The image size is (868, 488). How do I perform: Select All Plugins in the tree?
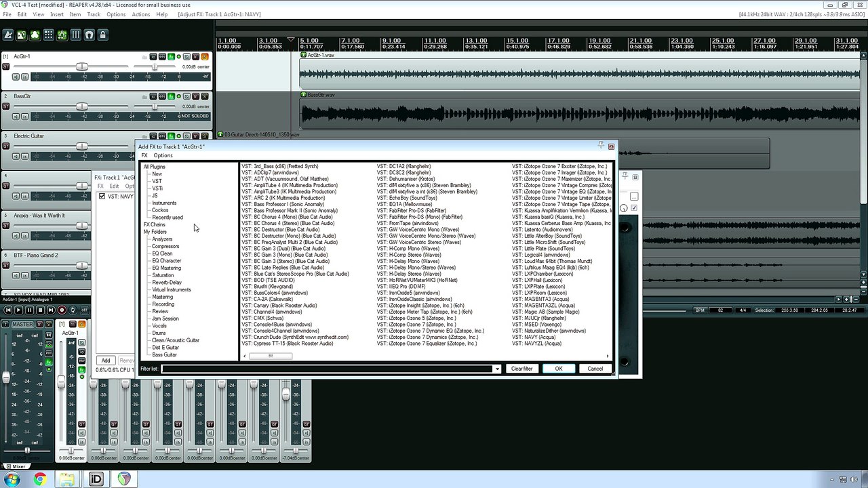(x=155, y=167)
